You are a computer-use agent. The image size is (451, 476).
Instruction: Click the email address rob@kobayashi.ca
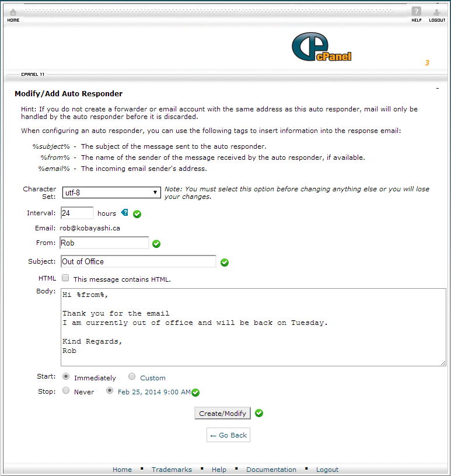click(x=90, y=228)
